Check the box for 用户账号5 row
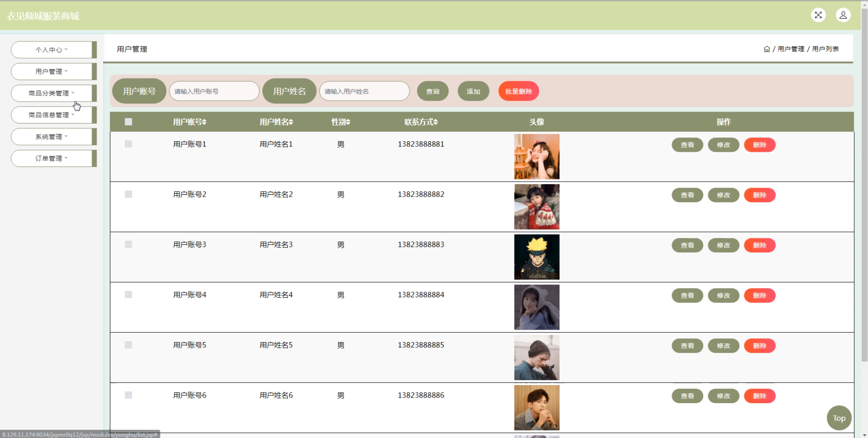Screen dimensions: 868x438 tap(128, 345)
